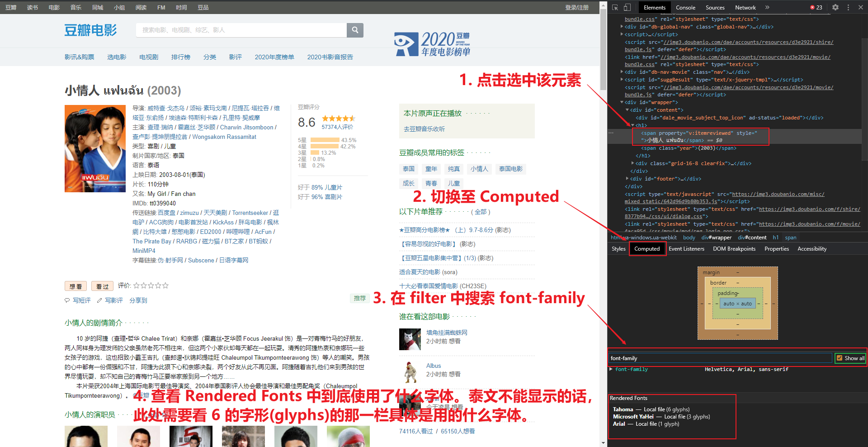Click the red error count badge
The image size is (868, 447).
(816, 7)
